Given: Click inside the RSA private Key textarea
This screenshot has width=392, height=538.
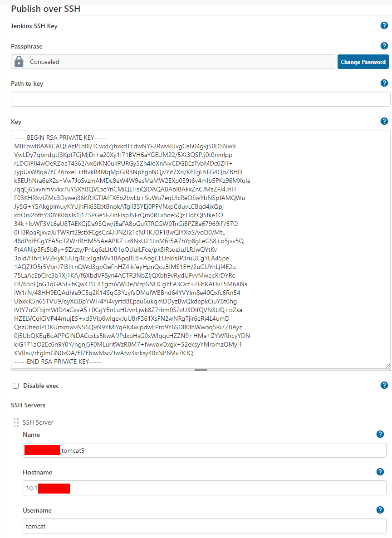Looking at the screenshot, I should pos(201,249).
